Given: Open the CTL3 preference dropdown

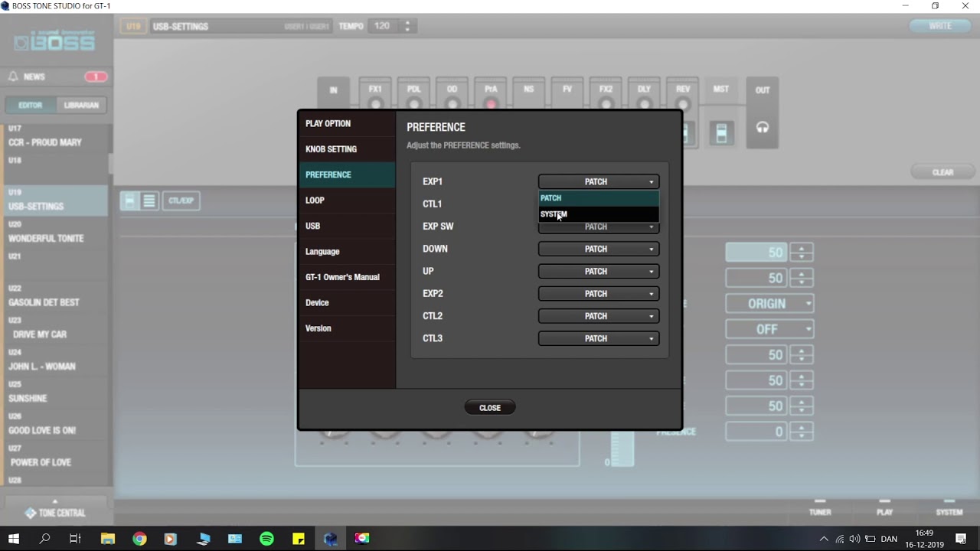Looking at the screenshot, I should (x=598, y=338).
